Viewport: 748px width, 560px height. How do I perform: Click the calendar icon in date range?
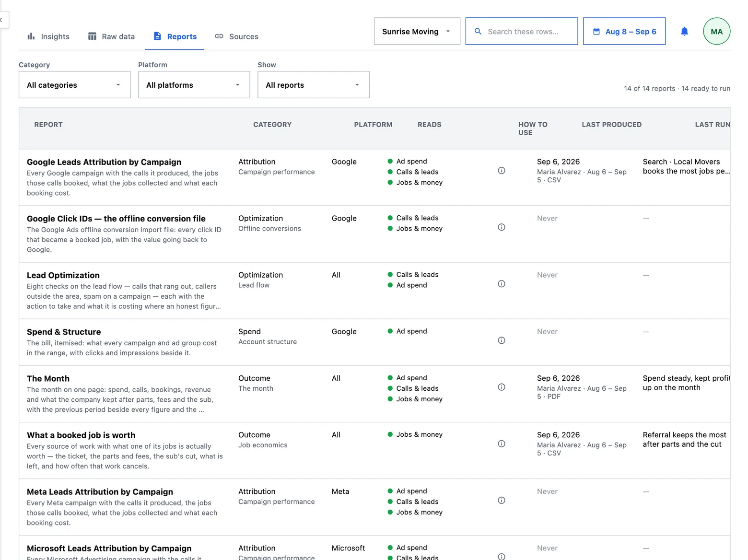(596, 32)
